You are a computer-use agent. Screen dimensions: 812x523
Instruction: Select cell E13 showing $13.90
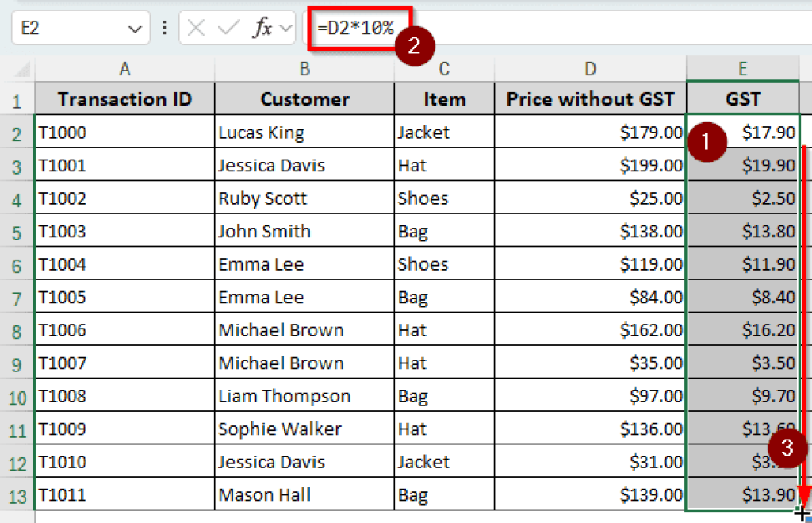coord(741,494)
